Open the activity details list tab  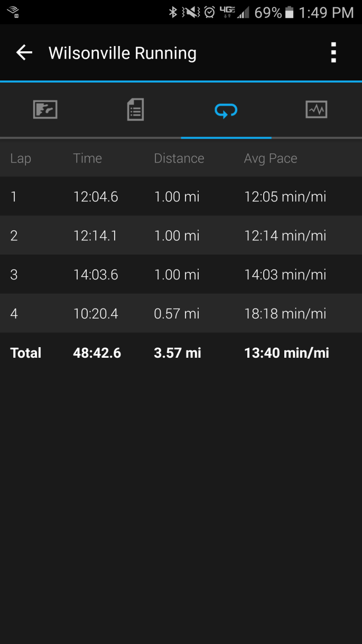[135, 110]
